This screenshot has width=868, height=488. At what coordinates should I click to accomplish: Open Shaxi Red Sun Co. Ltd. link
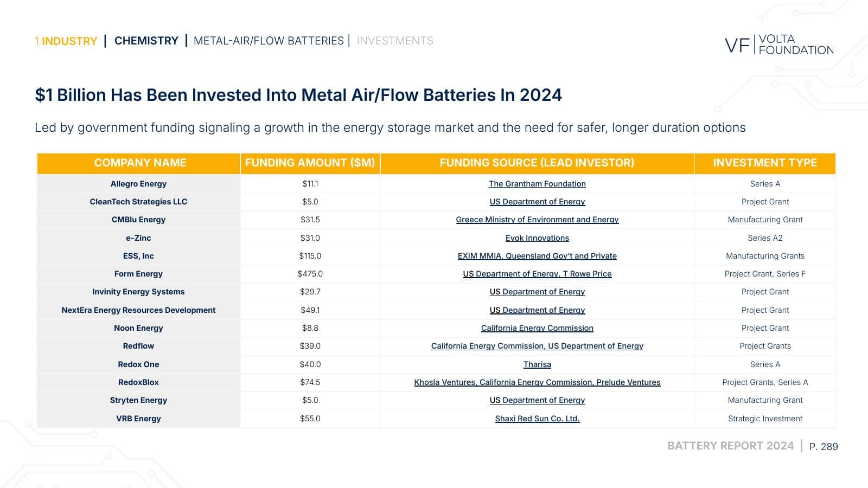click(537, 419)
